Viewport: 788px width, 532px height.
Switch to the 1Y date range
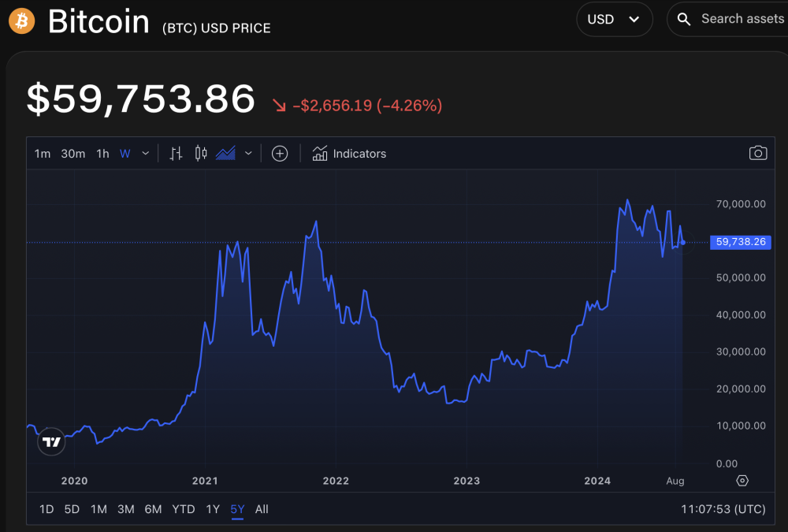[213, 509]
